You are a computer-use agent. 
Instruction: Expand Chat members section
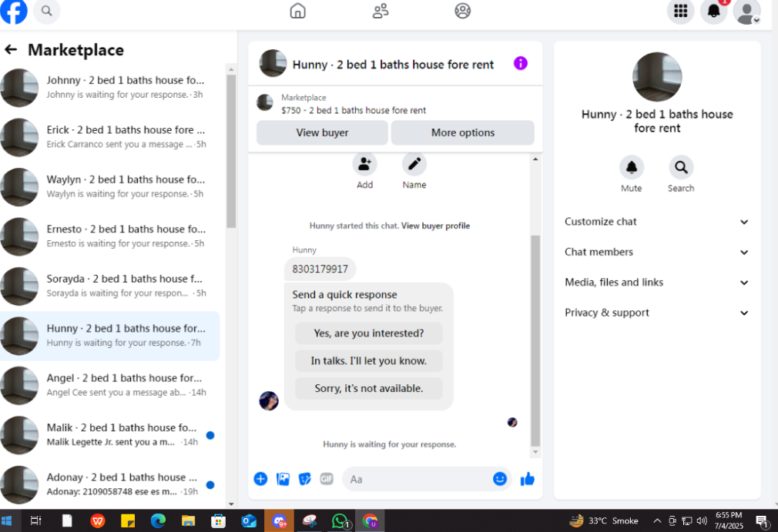coord(656,252)
